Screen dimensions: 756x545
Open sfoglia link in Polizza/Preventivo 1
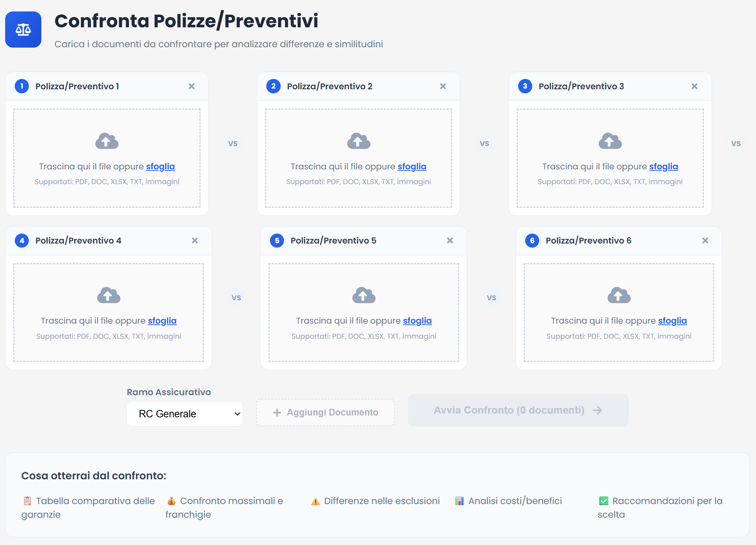point(160,166)
